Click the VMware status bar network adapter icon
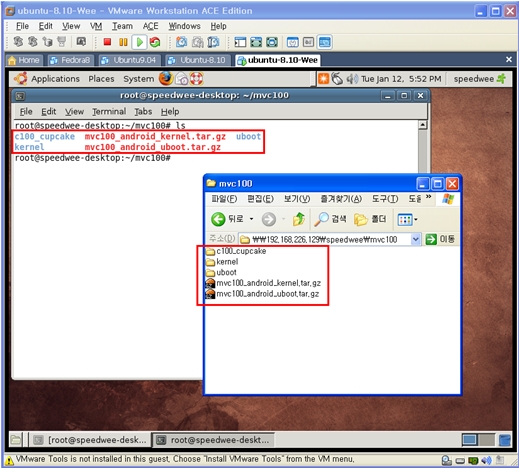Screen dimensions: 519x470 tap(473, 461)
